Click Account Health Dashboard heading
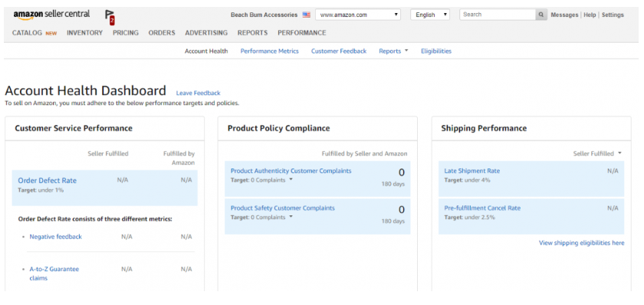The height and width of the screenshot is (305, 644). point(85,90)
